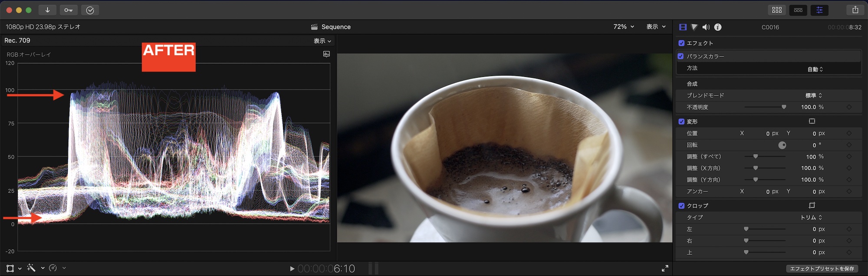868x276 pixels.
Task: Uncheck the エフェクト checkbox
Action: (x=681, y=43)
